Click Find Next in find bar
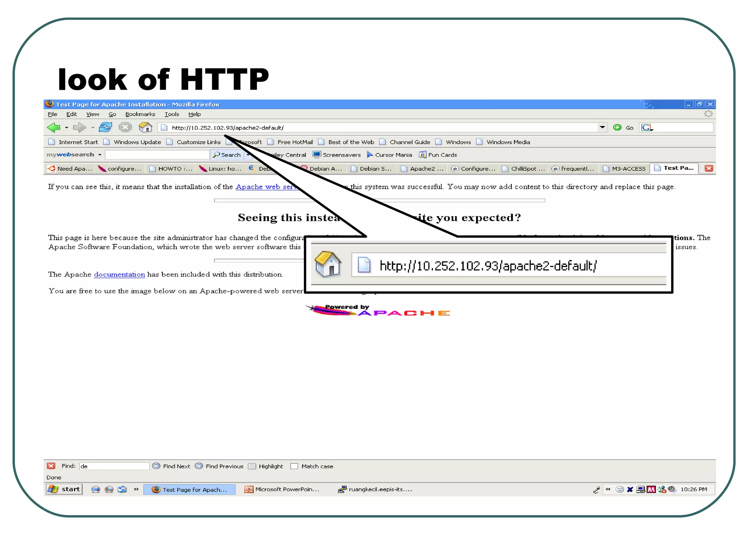Screen dimensions: 747x560 tap(171, 466)
